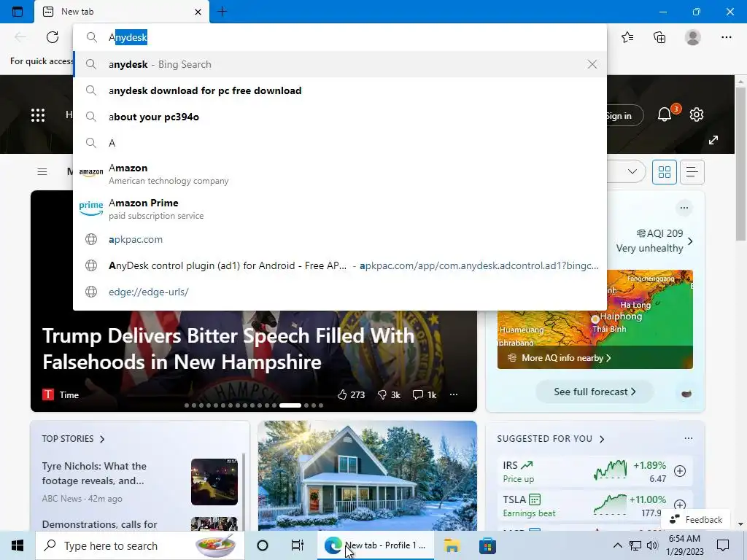The image size is (747, 560).
Task: Open Suggested for you more options
Action: click(x=689, y=438)
